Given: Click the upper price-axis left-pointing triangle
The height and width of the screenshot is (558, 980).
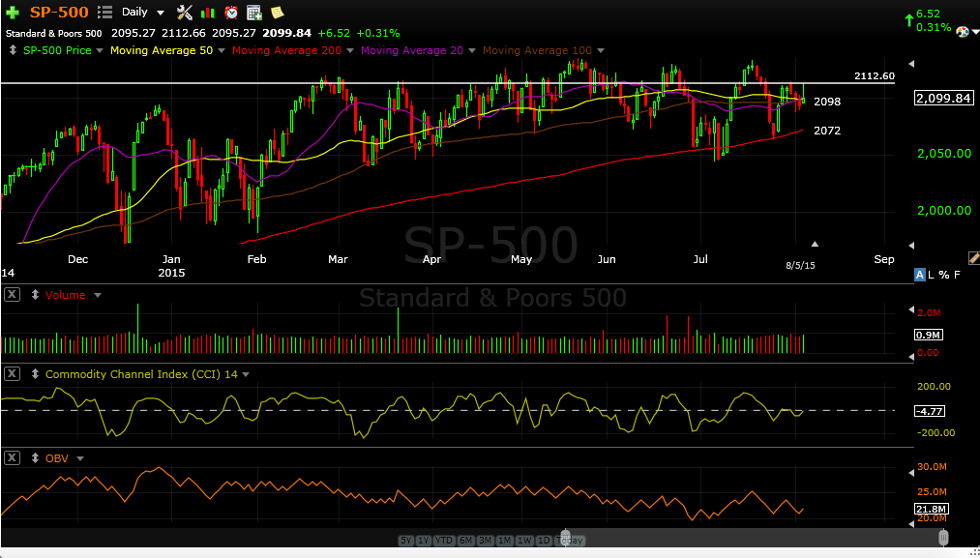Looking at the screenshot, I should (912, 64).
